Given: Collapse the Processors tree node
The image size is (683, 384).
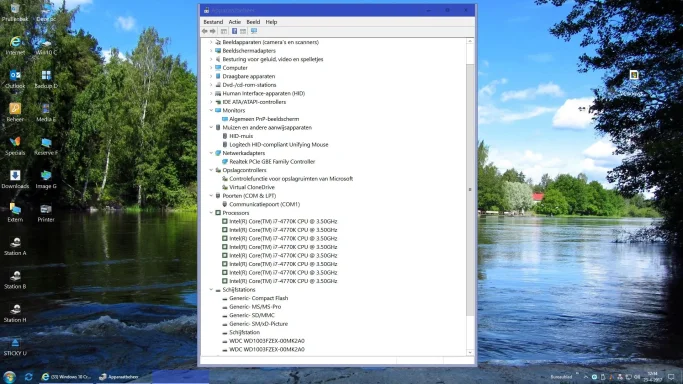Looking at the screenshot, I should (x=211, y=213).
